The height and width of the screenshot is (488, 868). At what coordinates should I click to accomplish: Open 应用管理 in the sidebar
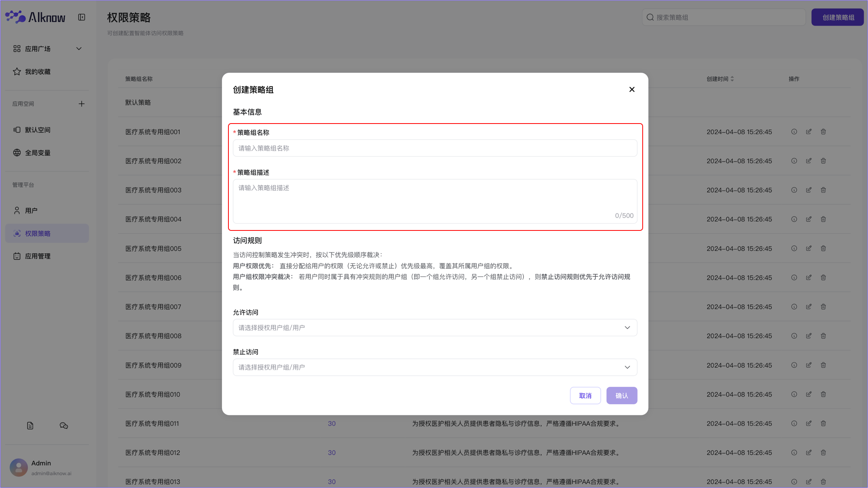point(38,256)
